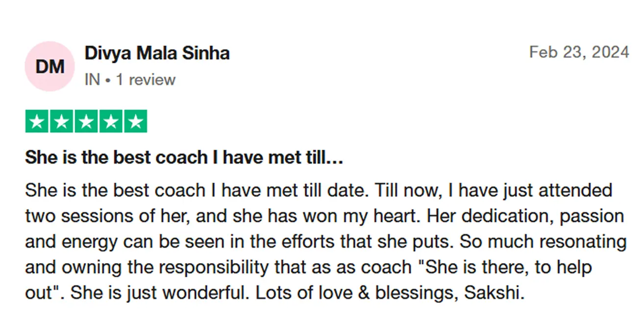Click the first green rating star
Screen dimensions: 644x320
[x=37, y=122]
